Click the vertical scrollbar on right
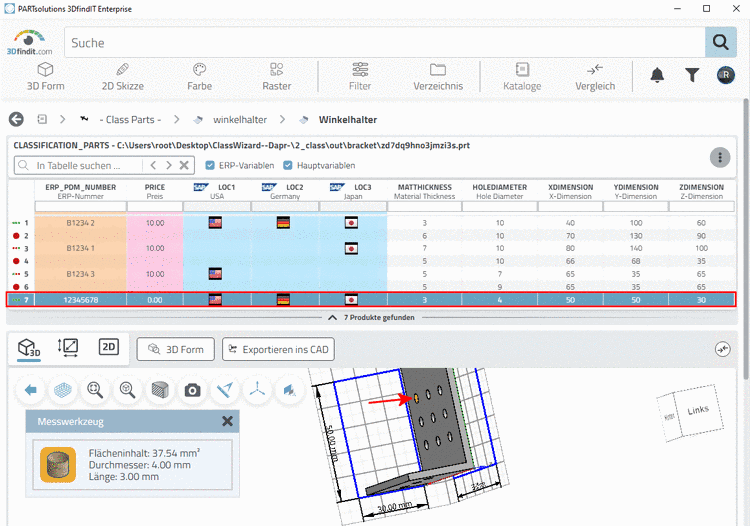The height and width of the screenshot is (526, 750). 746,239
